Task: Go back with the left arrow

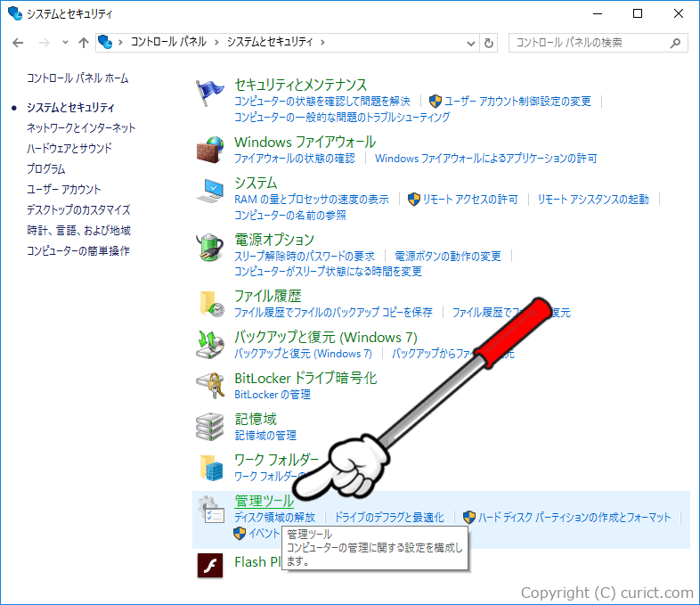Action: click(18, 43)
